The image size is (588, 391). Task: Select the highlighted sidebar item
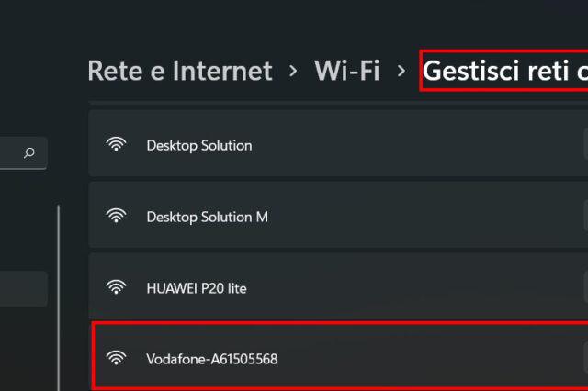click(23, 288)
